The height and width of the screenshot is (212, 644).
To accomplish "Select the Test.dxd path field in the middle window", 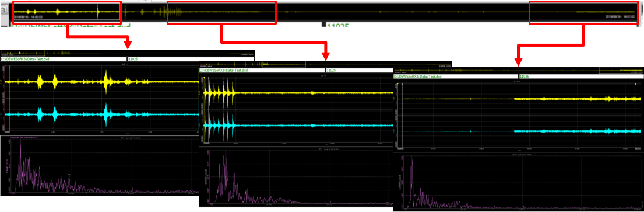I will click(262, 71).
